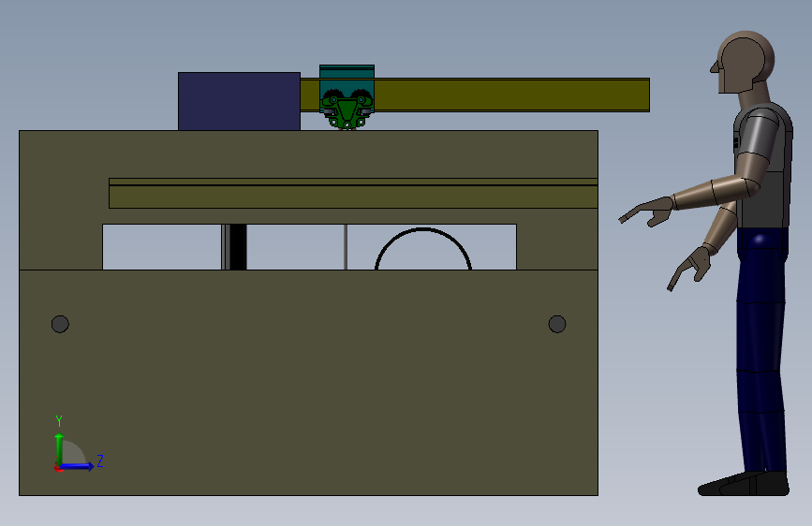Select the mannequin's blue trouser legs
Viewport: 812px width, 526px height.
[762, 349]
